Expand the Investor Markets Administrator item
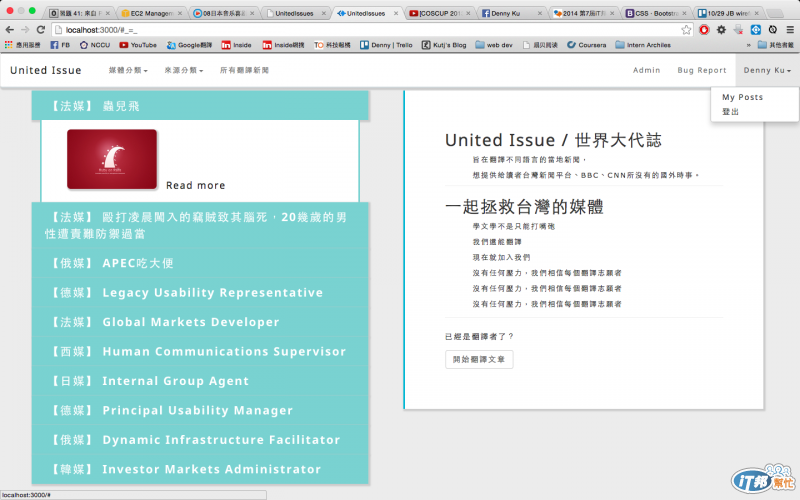Image resolution: width=800 pixels, height=500 pixels. [x=200, y=469]
